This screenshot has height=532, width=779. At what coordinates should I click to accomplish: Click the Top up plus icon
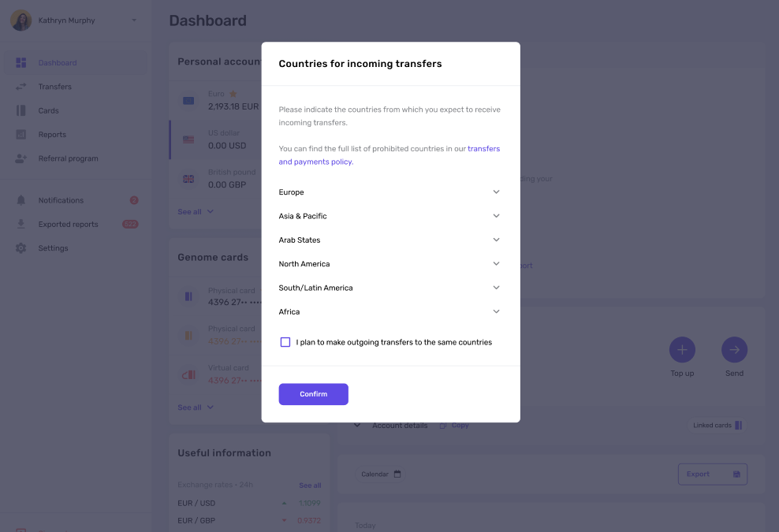(682, 350)
